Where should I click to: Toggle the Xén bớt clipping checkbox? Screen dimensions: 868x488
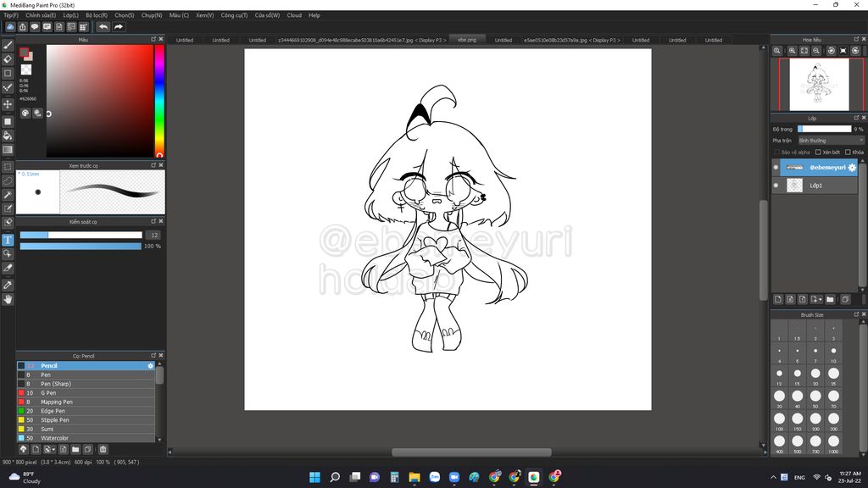coord(818,152)
